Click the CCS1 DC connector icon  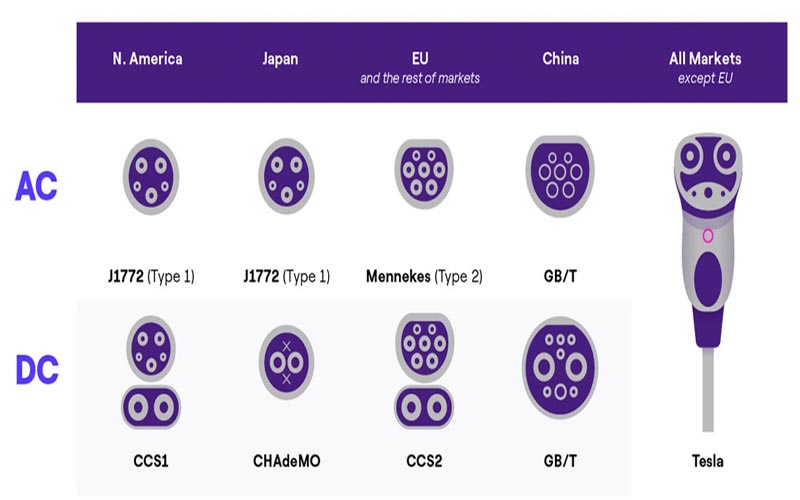pos(151,372)
